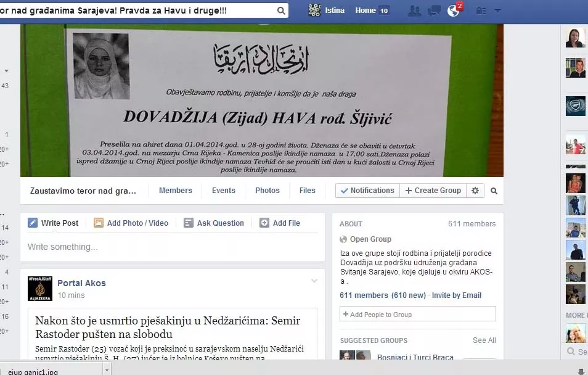Click the search-this-group magnifier icon

(x=494, y=191)
